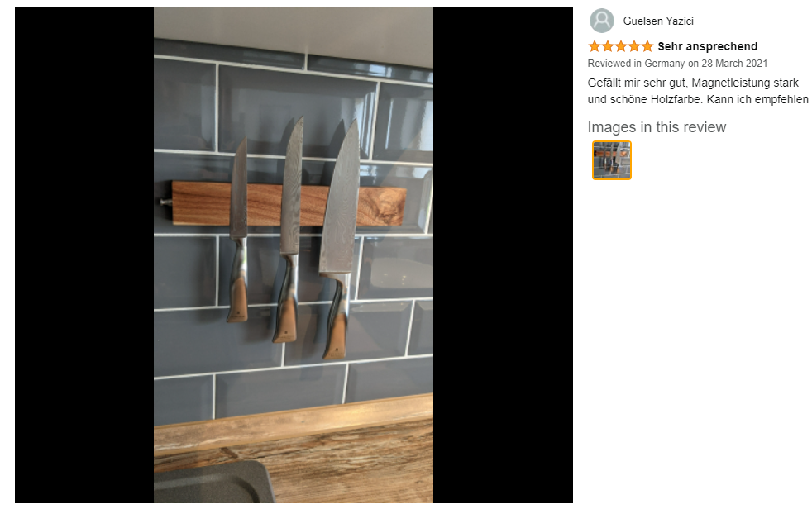812x509 pixels.
Task: Select the highlighted review image thumbnail
Action: coord(612,160)
